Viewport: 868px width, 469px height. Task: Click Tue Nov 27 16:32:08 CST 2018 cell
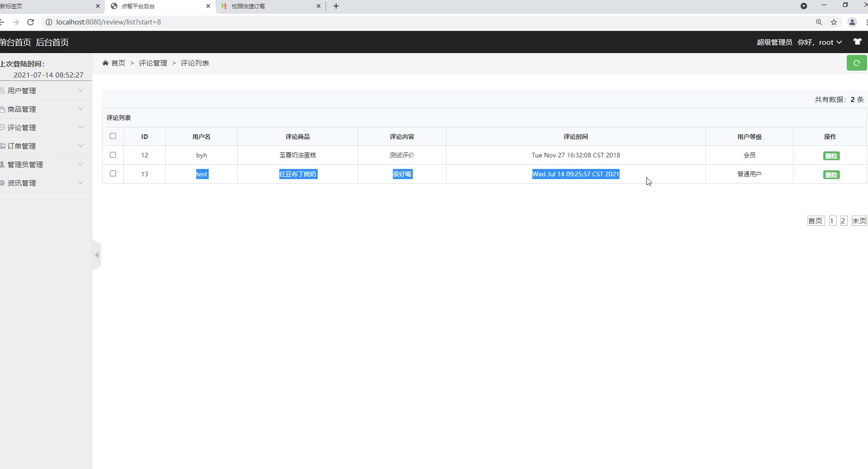tap(576, 155)
